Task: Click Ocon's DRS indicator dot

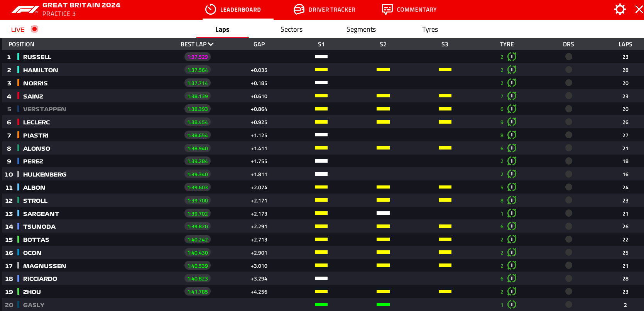Action: pyautogui.click(x=568, y=252)
